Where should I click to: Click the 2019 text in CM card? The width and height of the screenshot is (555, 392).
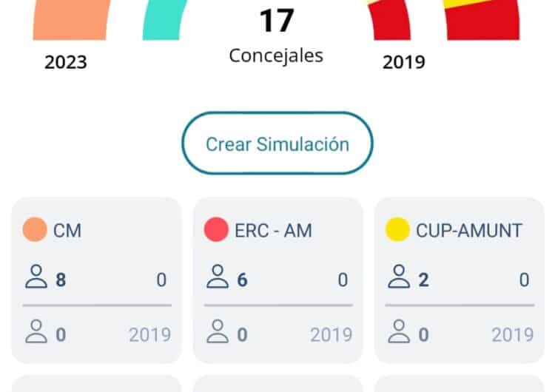pos(149,334)
